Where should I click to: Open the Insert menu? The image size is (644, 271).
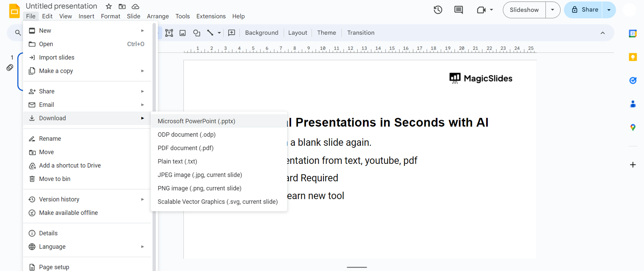[86, 16]
